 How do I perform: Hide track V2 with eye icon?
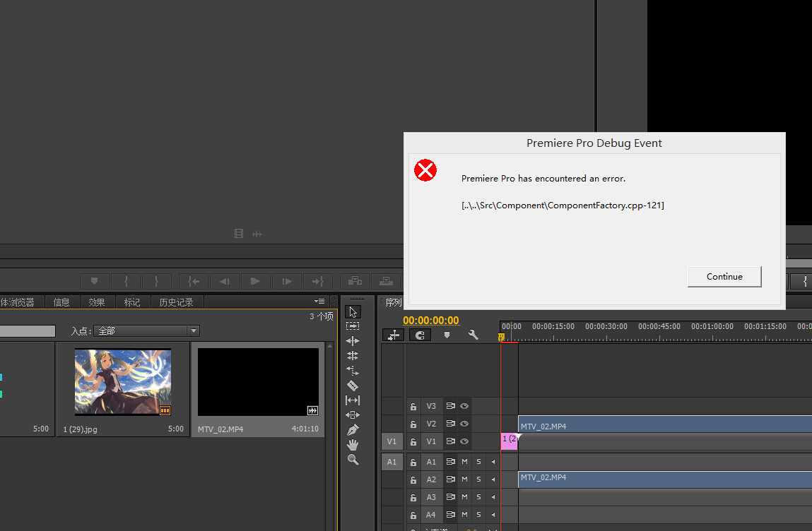pyautogui.click(x=464, y=424)
